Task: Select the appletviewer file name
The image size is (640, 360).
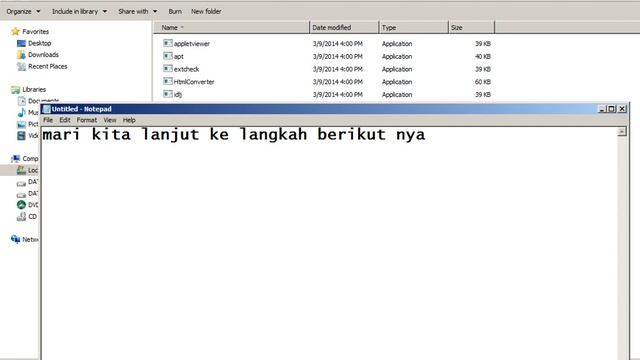Action: [x=192, y=44]
